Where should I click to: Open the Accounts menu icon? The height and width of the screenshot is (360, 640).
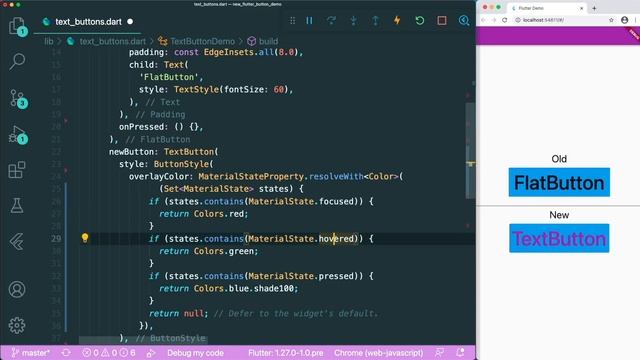pyautogui.click(x=17, y=289)
